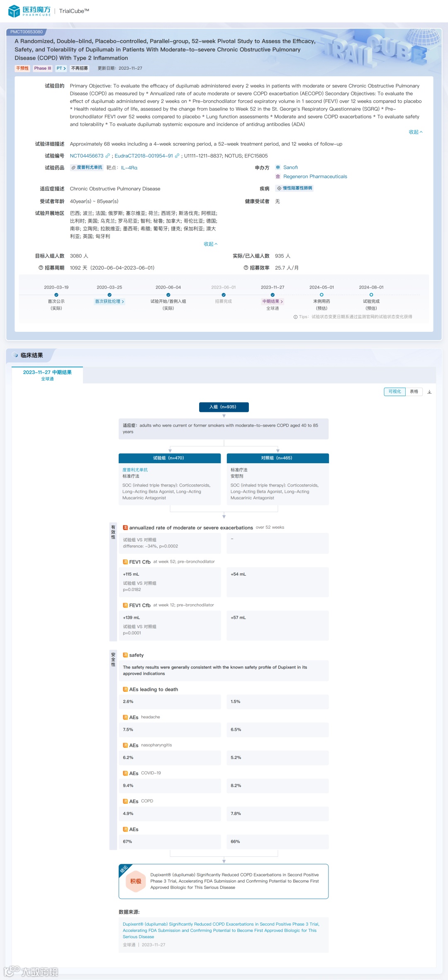Click secondary endpoint icon for FEV1 Cfb week 52
Viewport: 448px width, 980px height.
(x=125, y=562)
